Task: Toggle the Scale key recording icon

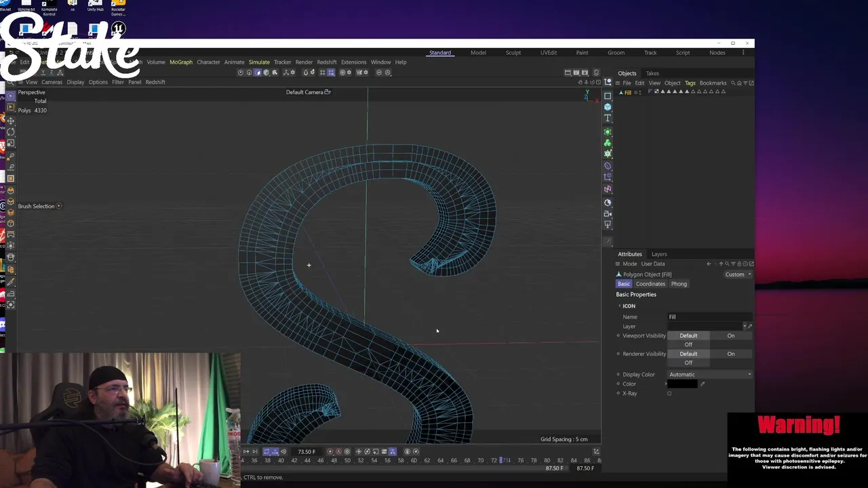Action: coord(376,451)
